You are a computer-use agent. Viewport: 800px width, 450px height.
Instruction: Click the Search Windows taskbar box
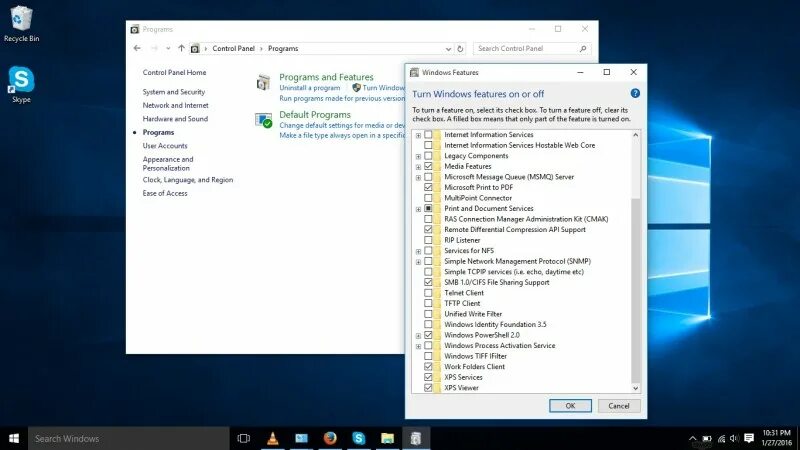pos(129,438)
